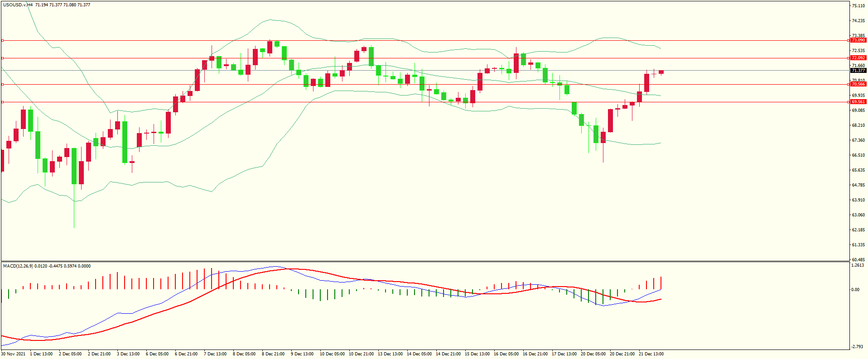
Task: Click the 16 Dec 21:00 time label
Action: (x=535, y=354)
